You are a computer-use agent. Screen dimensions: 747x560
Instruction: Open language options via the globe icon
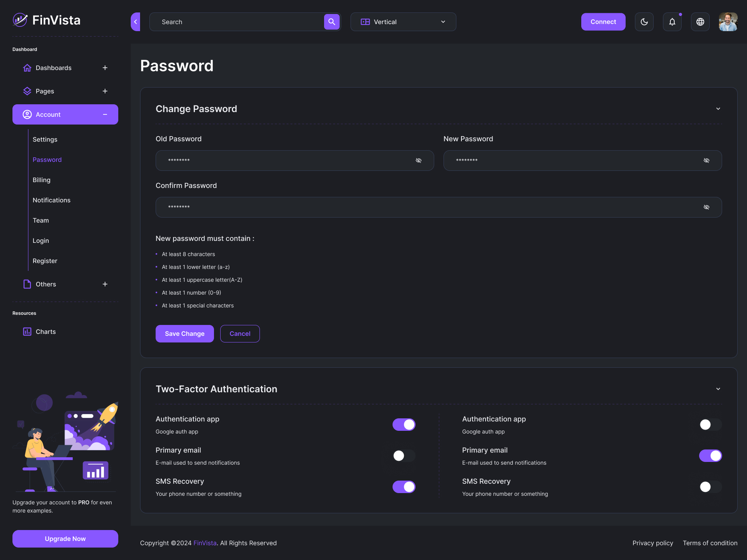click(x=700, y=22)
